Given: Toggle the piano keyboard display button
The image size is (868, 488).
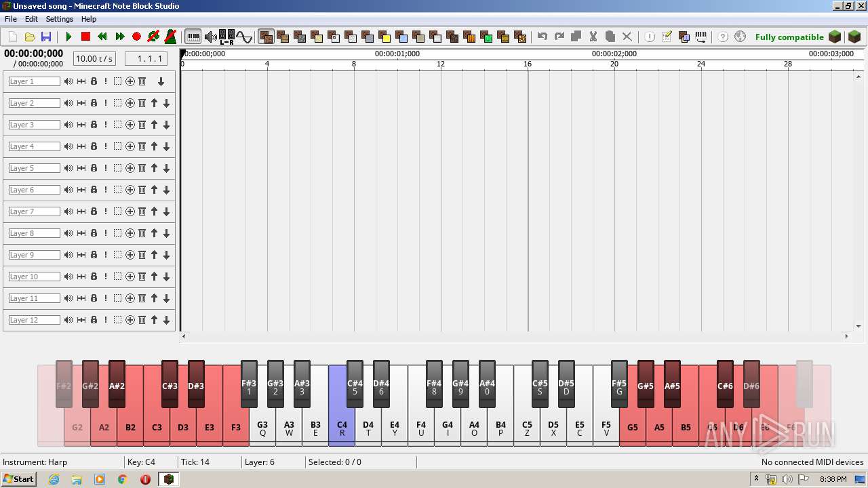Looking at the screenshot, I should (x=193, y=37).
